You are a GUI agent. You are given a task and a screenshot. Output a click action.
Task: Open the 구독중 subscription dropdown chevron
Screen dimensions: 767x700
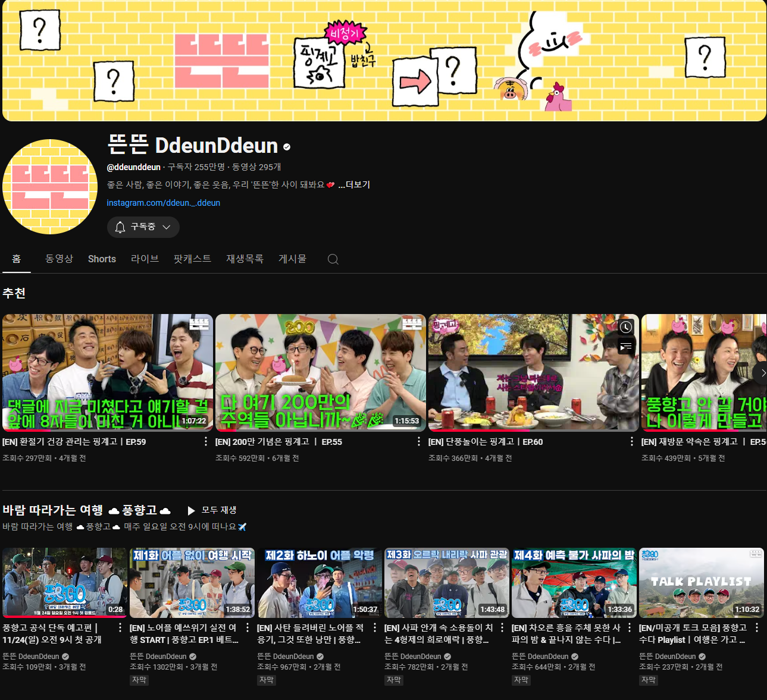point(167,227)
